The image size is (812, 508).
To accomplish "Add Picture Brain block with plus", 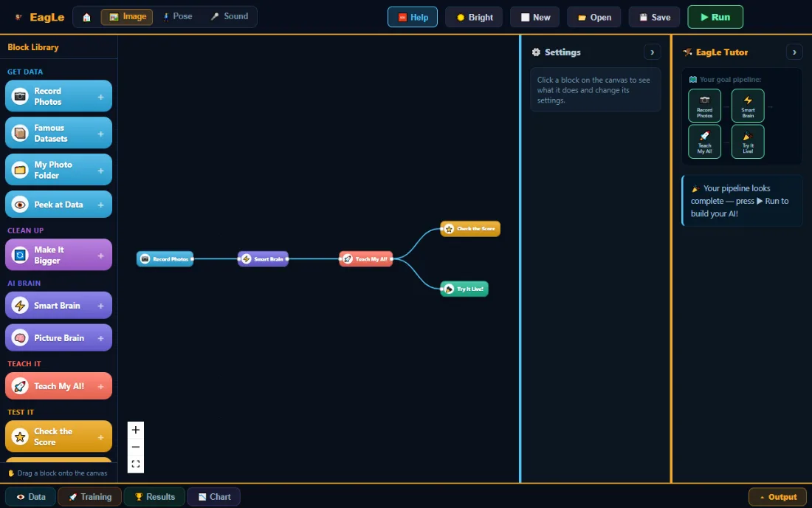I will click(101, 338).
